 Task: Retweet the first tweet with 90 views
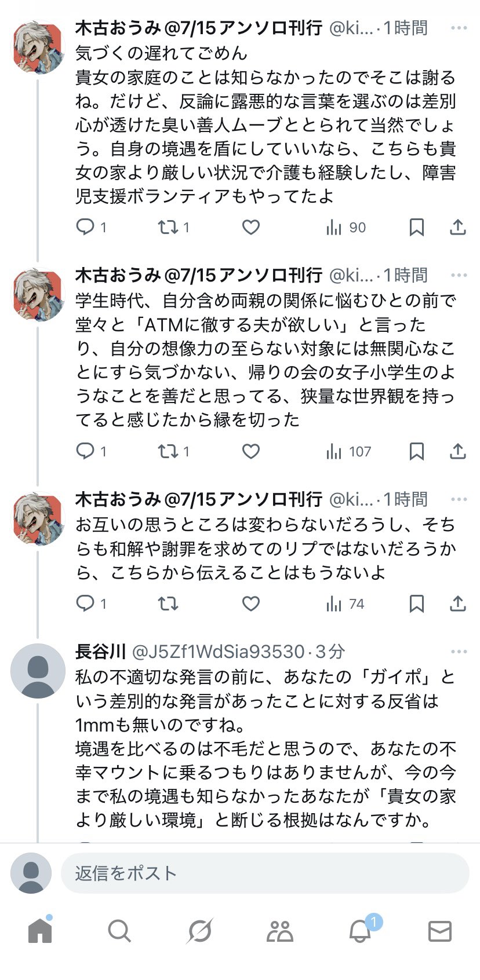pyautogui.click(x=169, y=227)
